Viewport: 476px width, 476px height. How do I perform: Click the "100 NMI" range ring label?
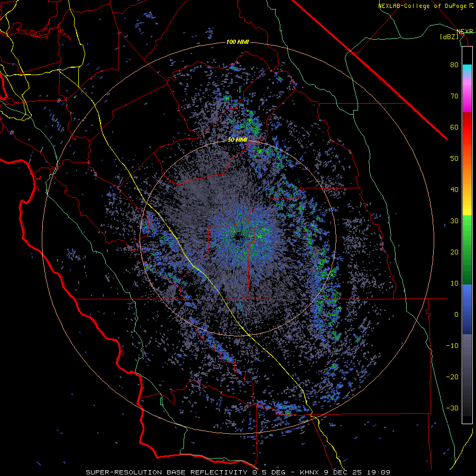click(237, 42)
